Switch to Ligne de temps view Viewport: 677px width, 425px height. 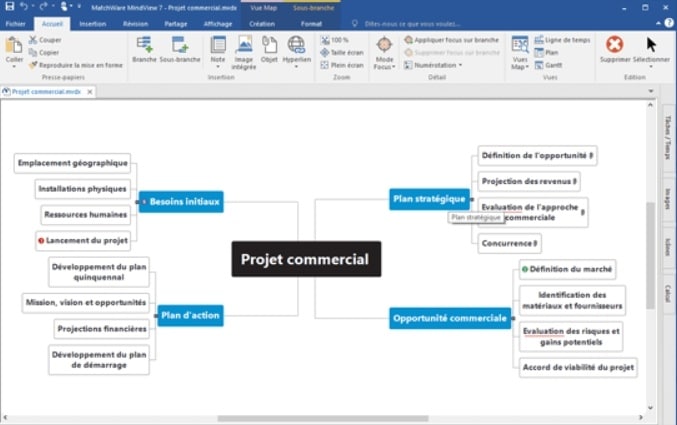(x=562, y=40)
